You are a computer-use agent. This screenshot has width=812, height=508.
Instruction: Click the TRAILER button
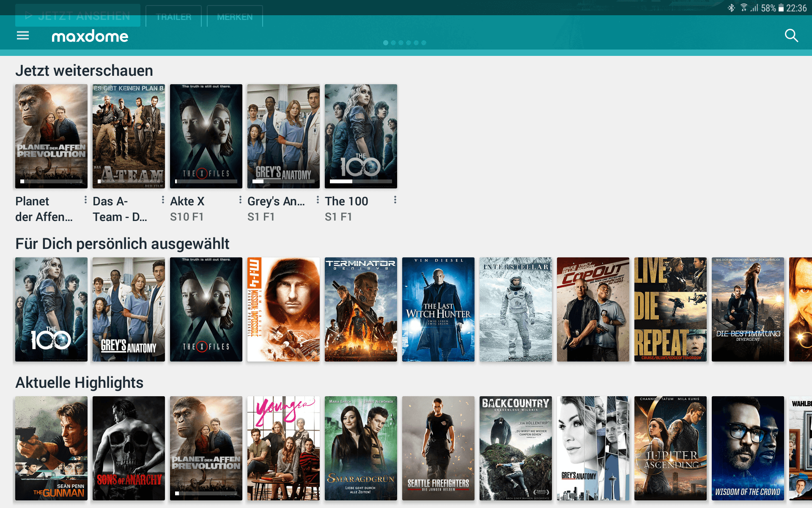click(x=173, y=17)
